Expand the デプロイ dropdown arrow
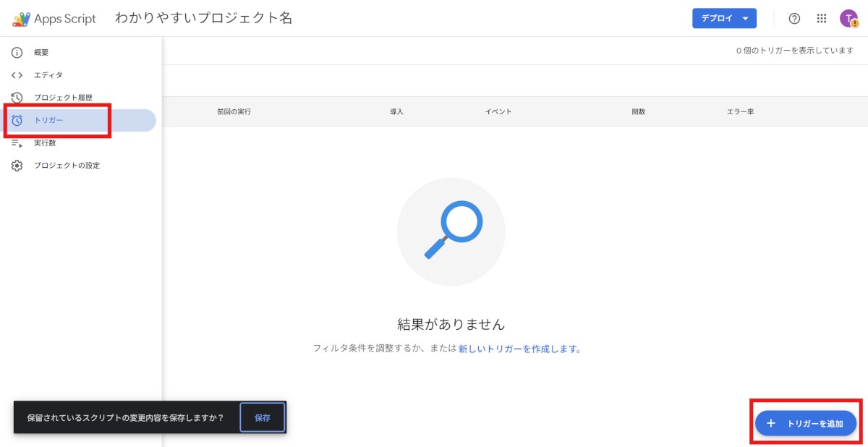868x447 pixels. tap(746, 19)
